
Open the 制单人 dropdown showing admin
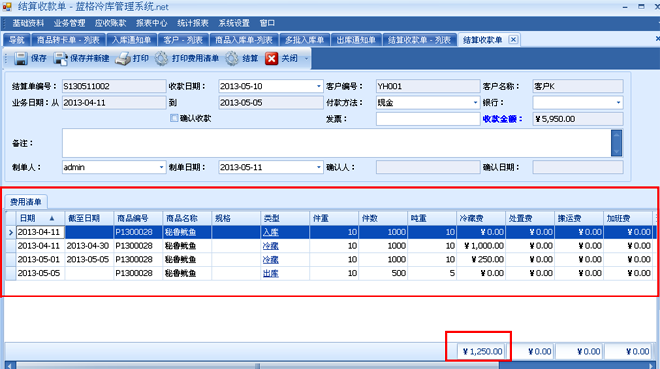[161, 167]
